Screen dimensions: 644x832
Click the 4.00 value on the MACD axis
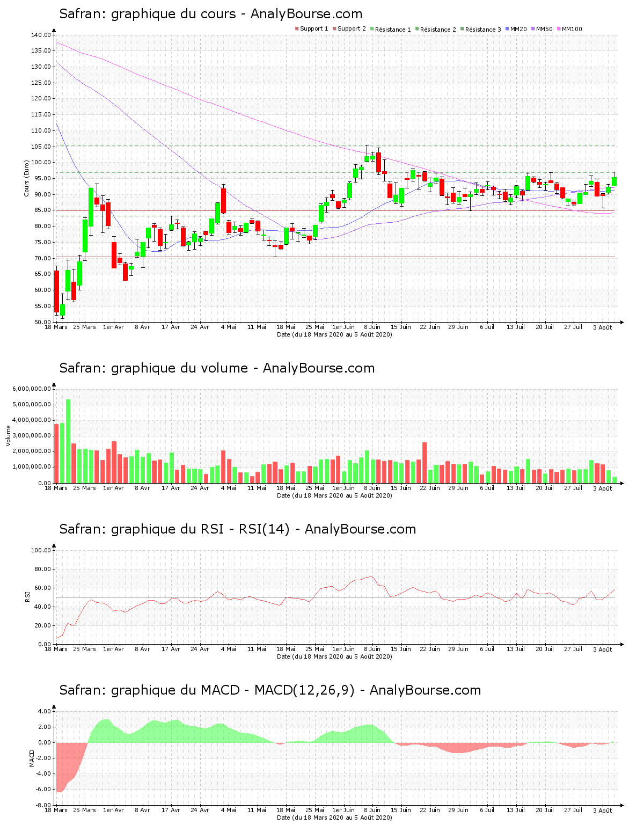point(45,711)
